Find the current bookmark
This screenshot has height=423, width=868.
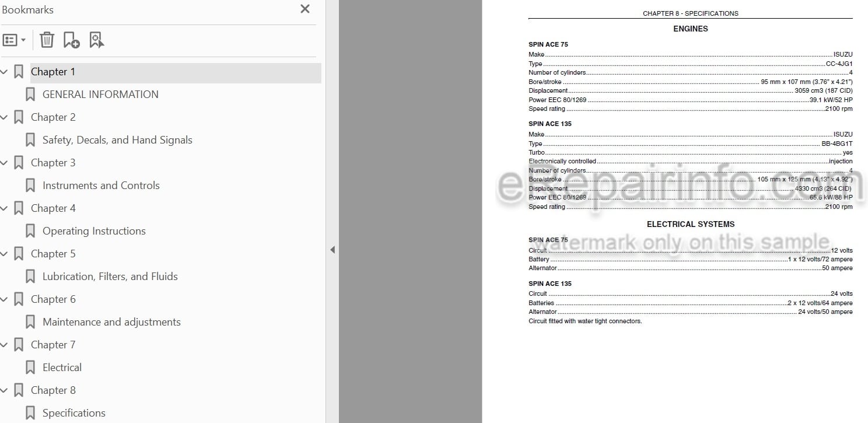pos(97,40)
